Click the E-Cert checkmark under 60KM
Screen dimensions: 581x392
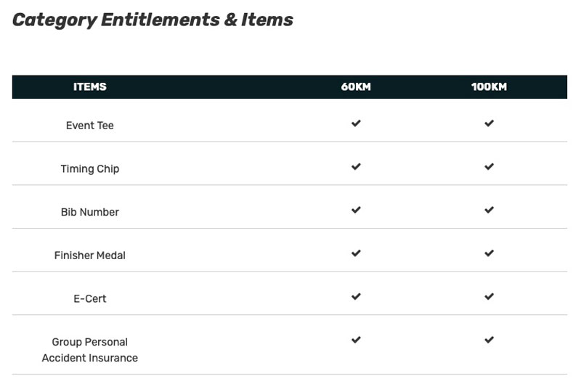pos(356,297)
